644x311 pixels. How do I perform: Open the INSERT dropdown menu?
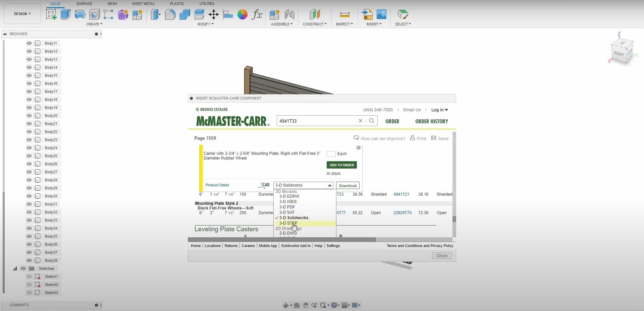pos(374,24)
